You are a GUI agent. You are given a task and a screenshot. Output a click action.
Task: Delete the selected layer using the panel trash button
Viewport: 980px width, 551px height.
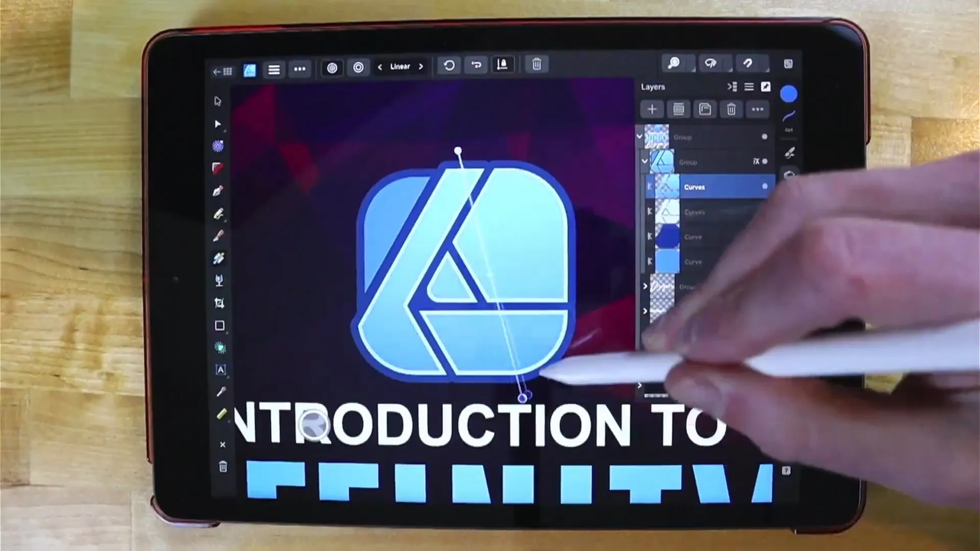731,109
